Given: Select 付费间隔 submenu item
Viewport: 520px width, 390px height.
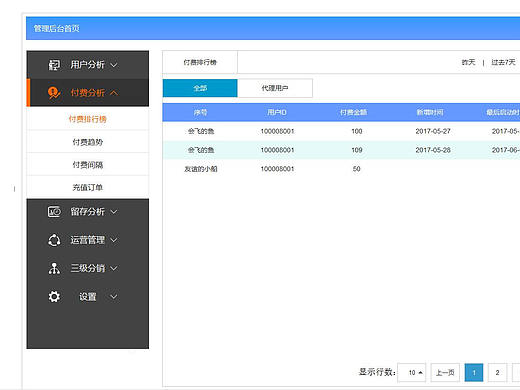Looking at the screenshot, I should point(88,165).
